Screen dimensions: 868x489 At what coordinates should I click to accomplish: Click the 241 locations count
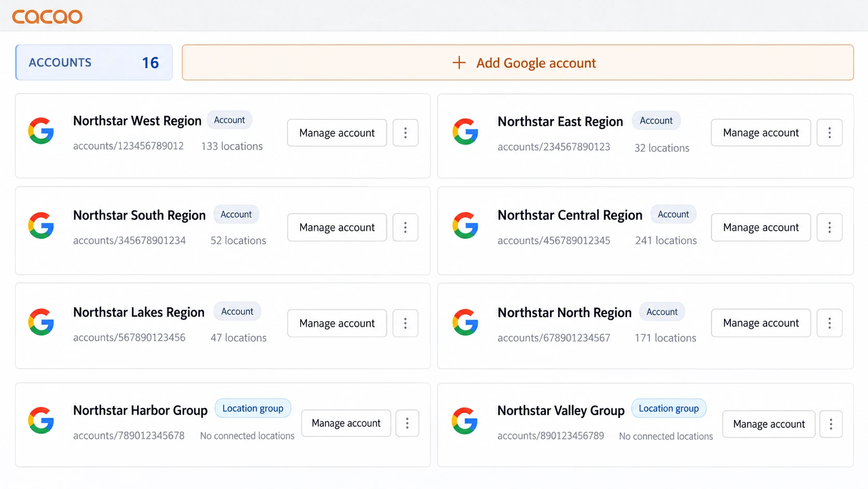coord(666,241)
